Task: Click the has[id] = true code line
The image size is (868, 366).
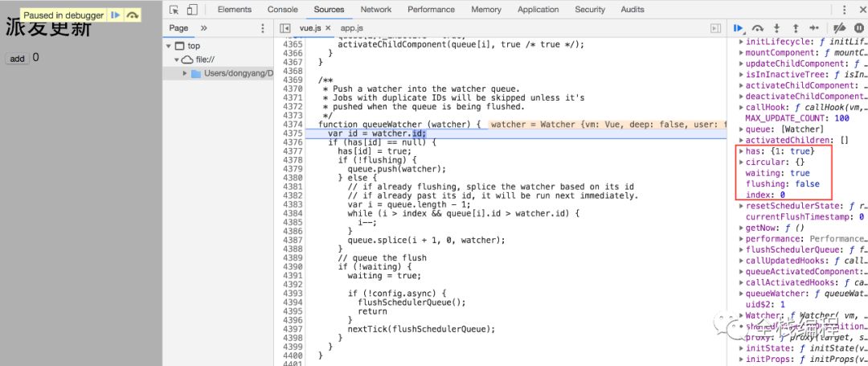Action: [375, 151]
